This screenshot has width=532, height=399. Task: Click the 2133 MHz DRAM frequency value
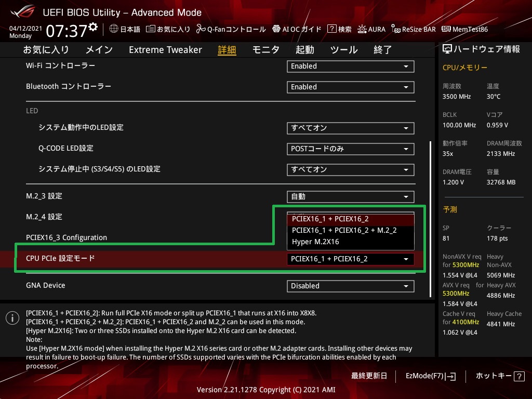click(501, 154)
